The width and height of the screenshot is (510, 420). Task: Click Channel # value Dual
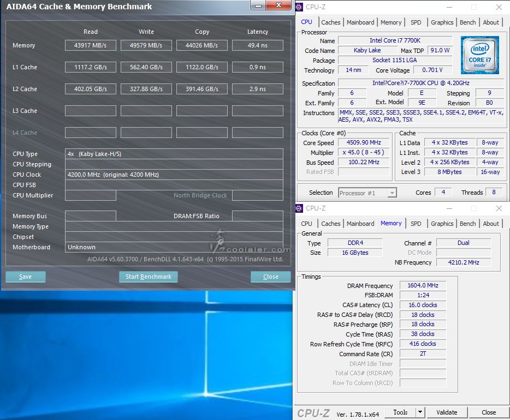click(464, 243)
